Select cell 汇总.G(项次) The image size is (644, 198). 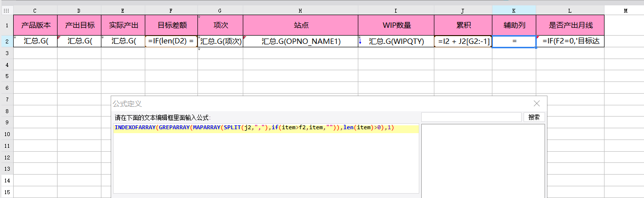point(220,41)
